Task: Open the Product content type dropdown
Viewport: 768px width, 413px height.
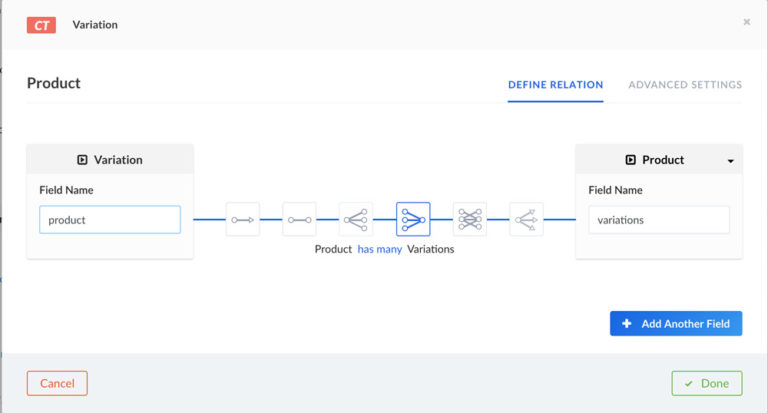Action: (x=730, y=161)
